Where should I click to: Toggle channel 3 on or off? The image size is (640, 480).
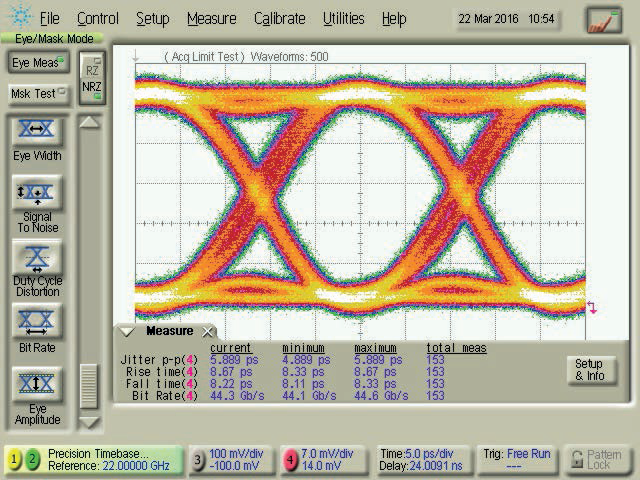pyautogui.click(x=198, y=460)
